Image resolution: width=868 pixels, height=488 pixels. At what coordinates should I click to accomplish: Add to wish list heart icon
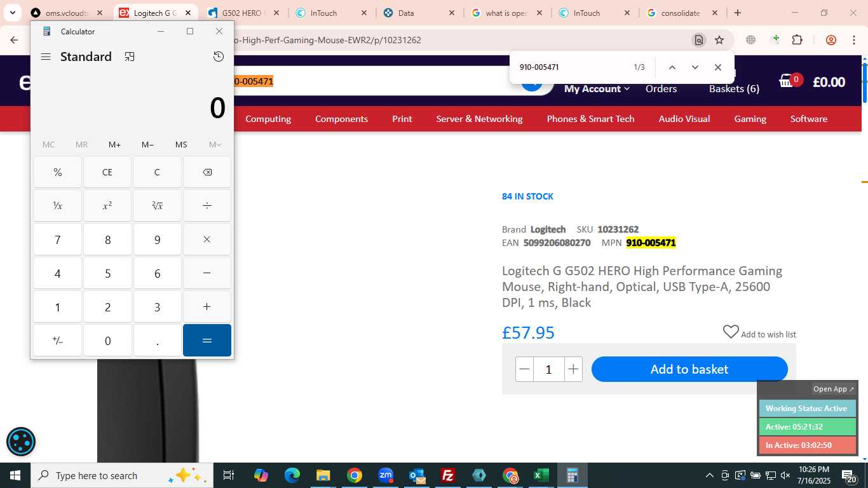pos(731,332)
